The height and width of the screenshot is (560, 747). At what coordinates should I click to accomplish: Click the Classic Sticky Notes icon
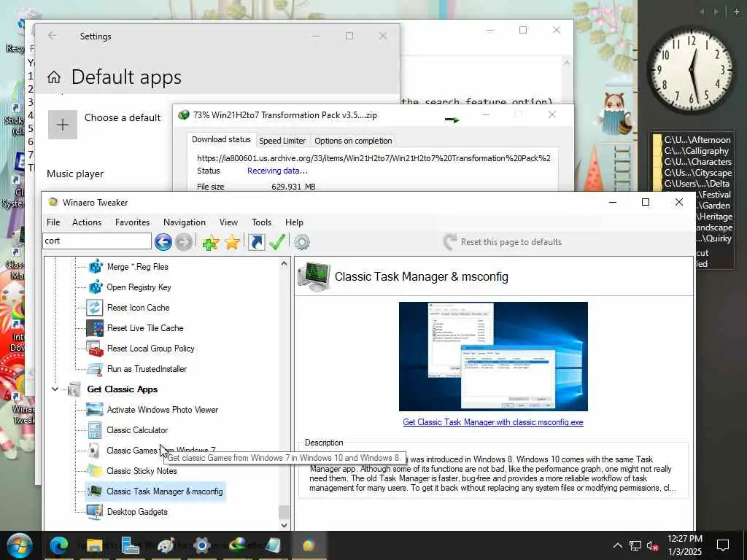point(94,471)
